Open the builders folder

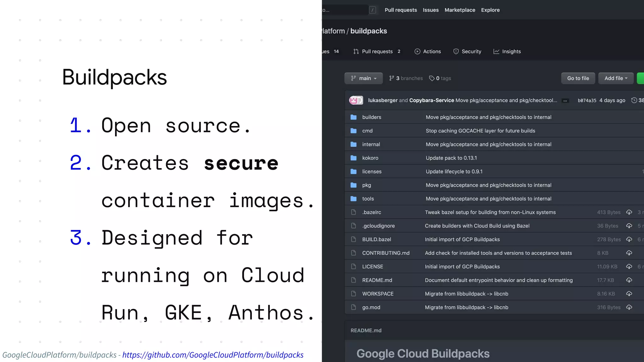[x=371, y=117]
